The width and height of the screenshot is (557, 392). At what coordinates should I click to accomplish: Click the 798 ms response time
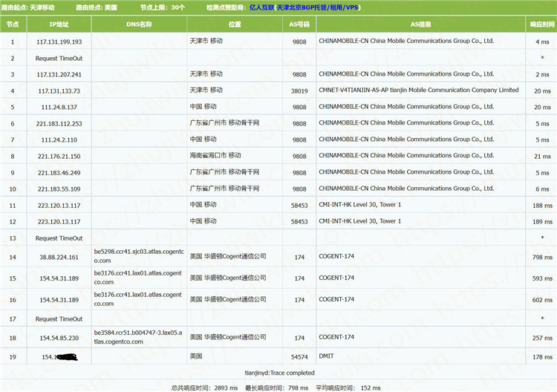tap(542, 257)
